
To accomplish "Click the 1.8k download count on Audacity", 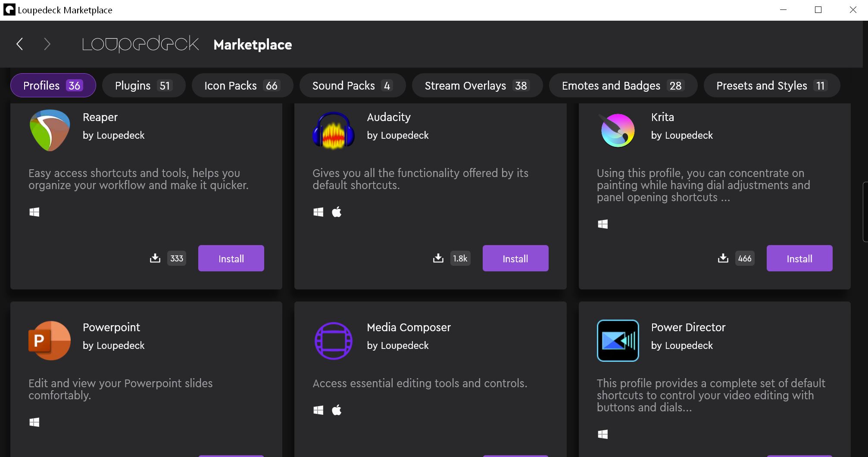I will point(460,258).
